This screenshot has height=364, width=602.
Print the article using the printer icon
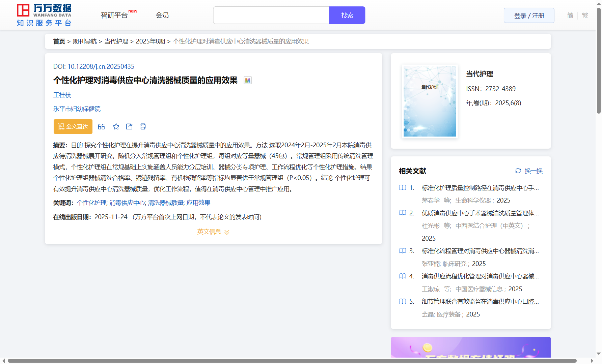click(143, 127)
